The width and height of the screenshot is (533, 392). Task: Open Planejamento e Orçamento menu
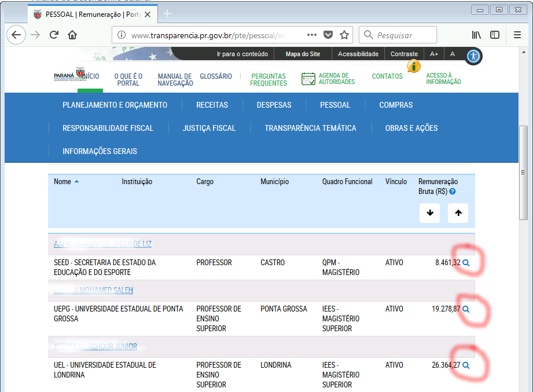(x=115, y=105)
